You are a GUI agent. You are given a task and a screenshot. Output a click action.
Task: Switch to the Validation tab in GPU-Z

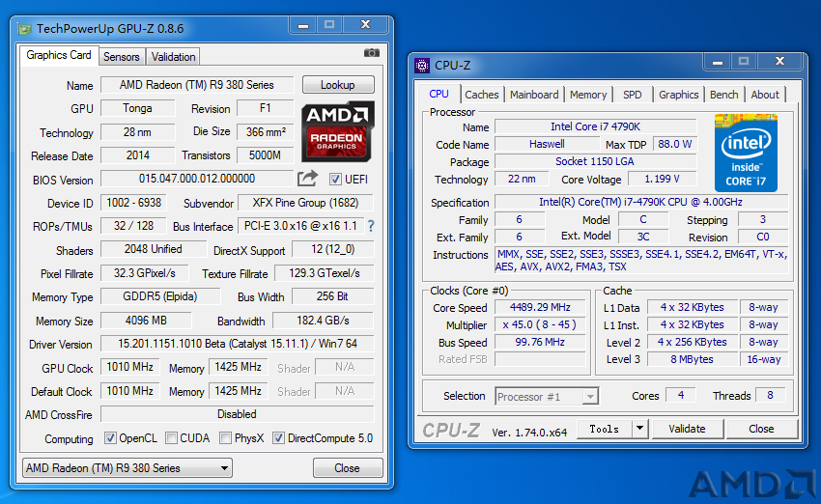[x=173, y=57]
